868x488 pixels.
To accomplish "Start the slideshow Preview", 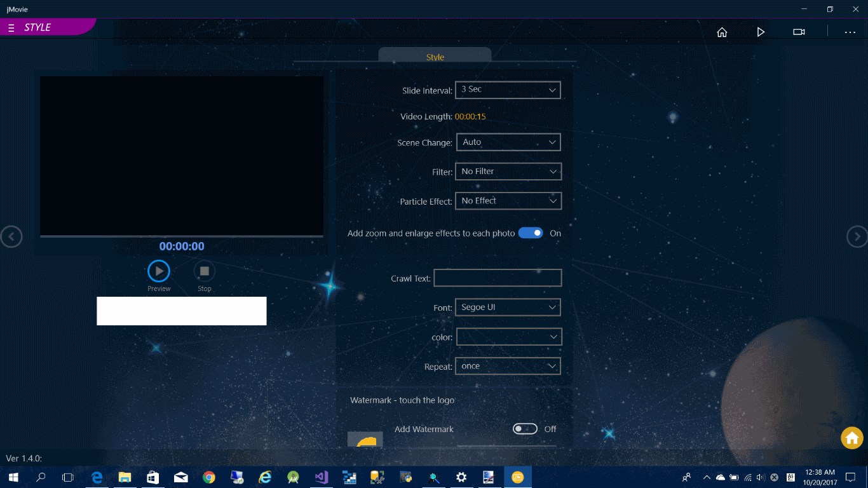I will 159,271.
